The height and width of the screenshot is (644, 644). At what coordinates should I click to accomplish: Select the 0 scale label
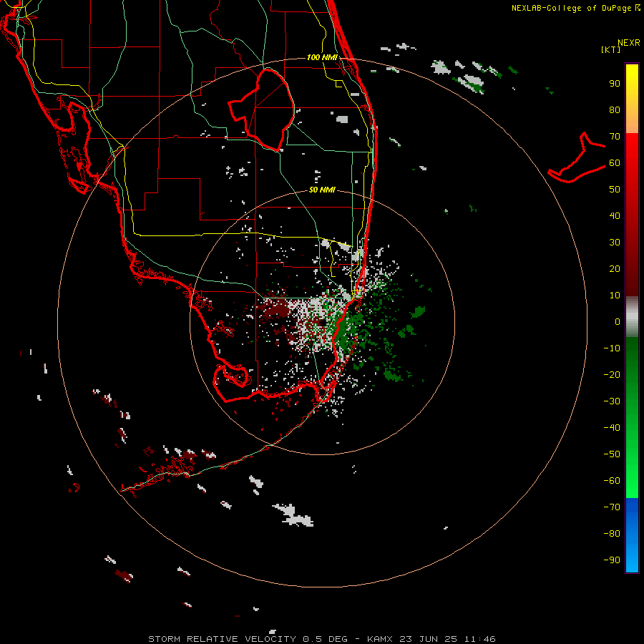pyautogui.click(x=618, y=321)
